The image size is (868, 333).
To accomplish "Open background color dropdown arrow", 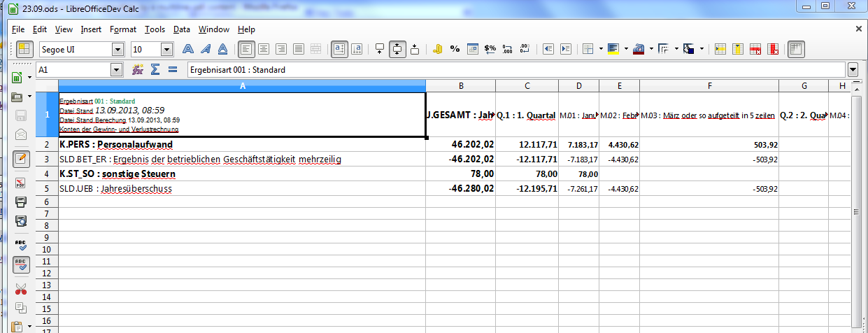I will coord(626,49).
